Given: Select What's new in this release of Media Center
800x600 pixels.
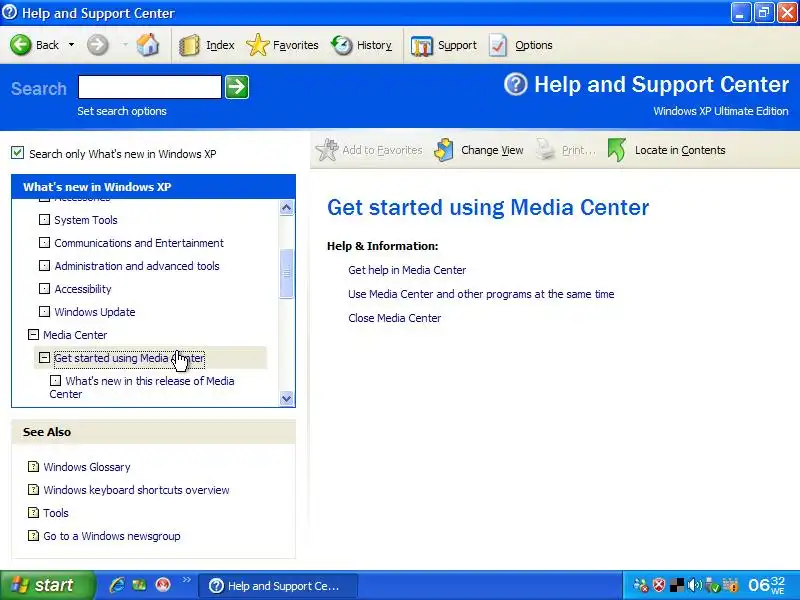Looking at the screenshot, I should pyautogui.click(x=142, y=387).
